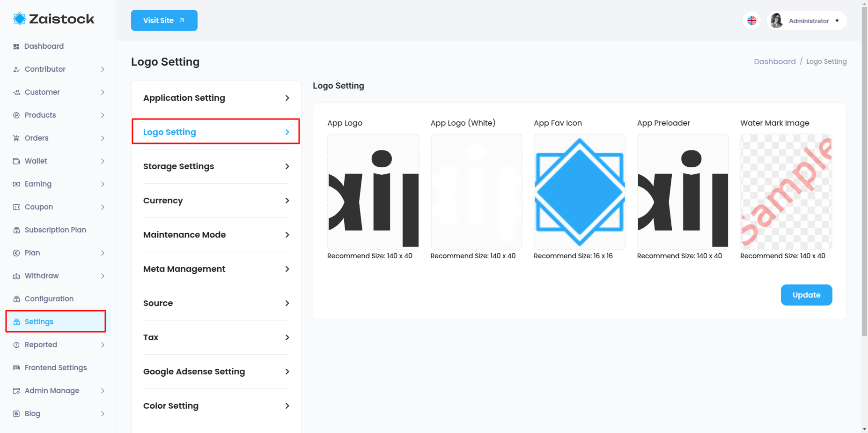
Task: Expand the Reported submenu chevron
Action: [103, 345]
